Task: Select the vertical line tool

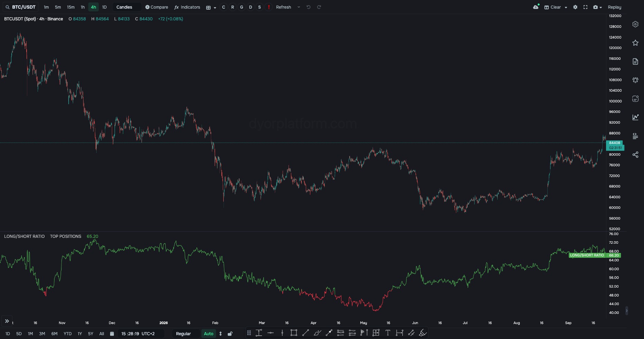Action: point(282,333)
